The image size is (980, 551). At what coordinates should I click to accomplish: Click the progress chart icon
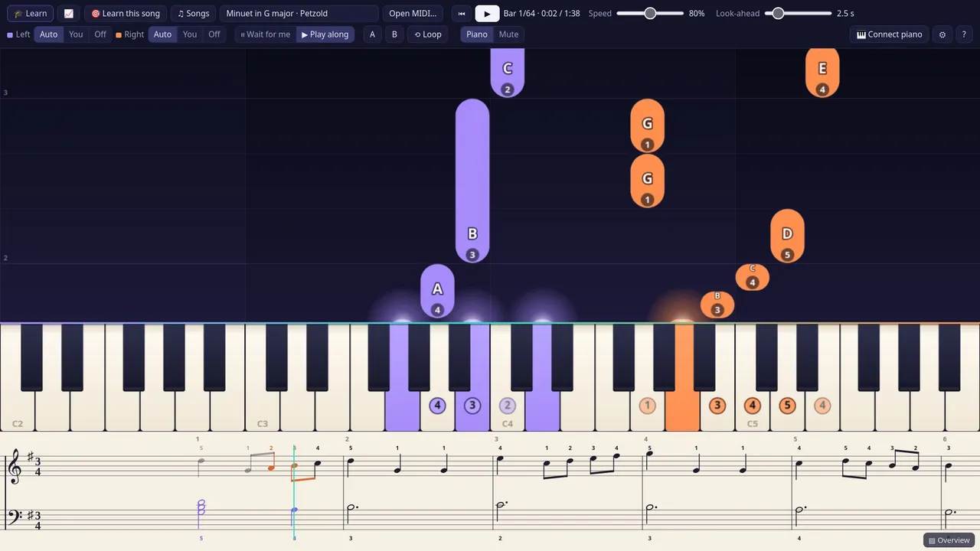(x=69, y=13)
